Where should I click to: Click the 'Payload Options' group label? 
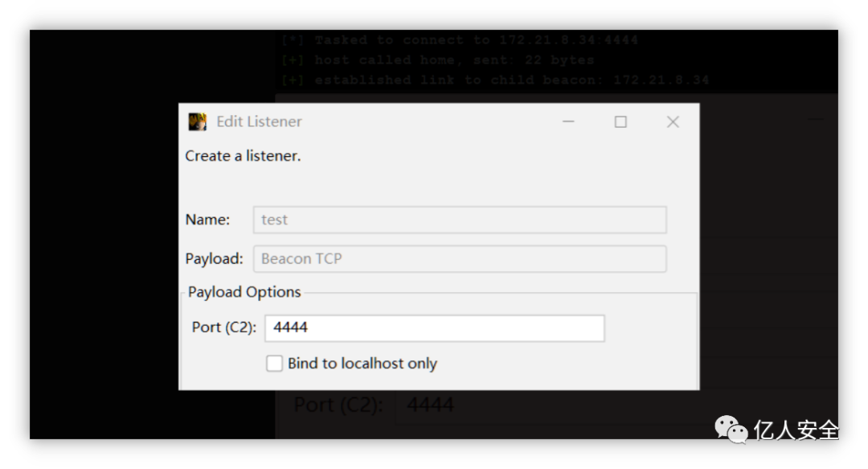[244, 292]
